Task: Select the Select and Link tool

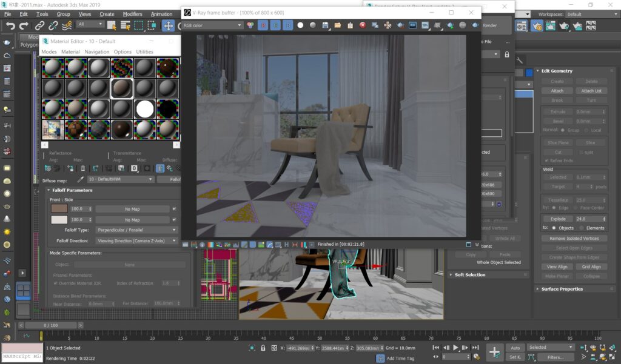Action: pyautogui.click(x=39, y=25)
